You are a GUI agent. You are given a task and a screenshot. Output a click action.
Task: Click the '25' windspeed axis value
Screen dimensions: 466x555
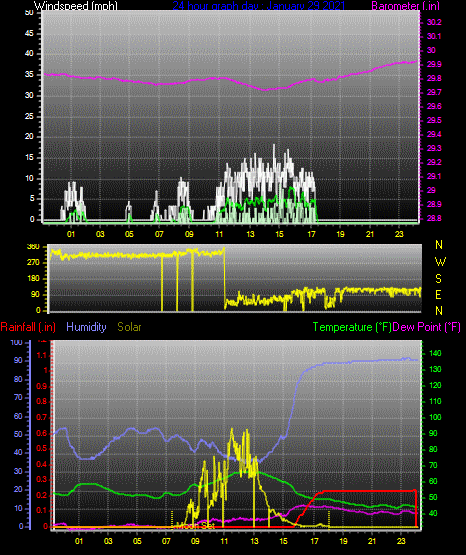[x=29, y=116]
